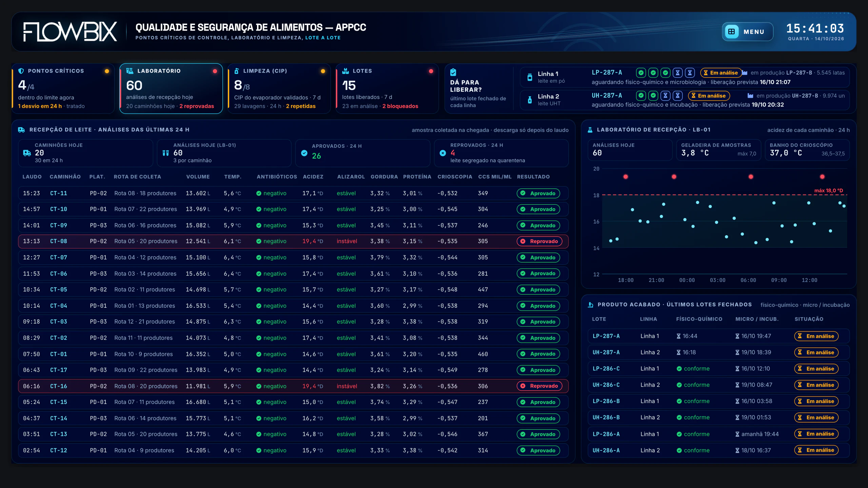Click the Reprovado badge for CT-08
Screen dimensions: 868x488
[539, 241]
